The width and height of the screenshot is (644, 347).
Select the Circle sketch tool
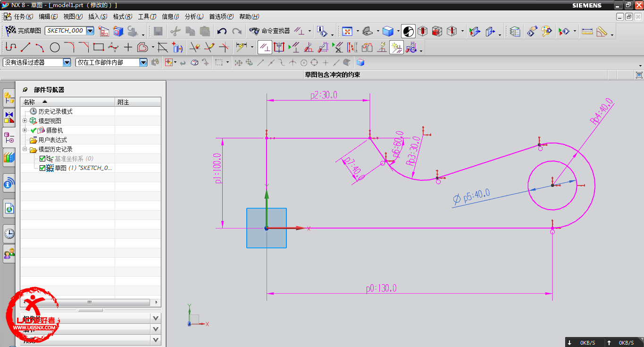[x=55, y=47]
